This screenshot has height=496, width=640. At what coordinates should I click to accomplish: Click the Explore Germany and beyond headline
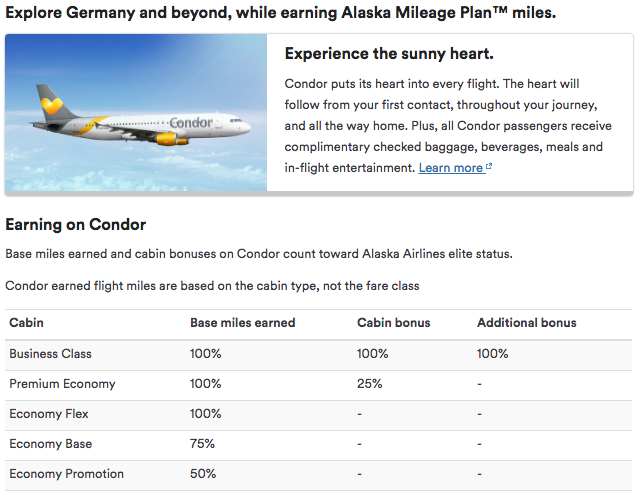[281, 13]
